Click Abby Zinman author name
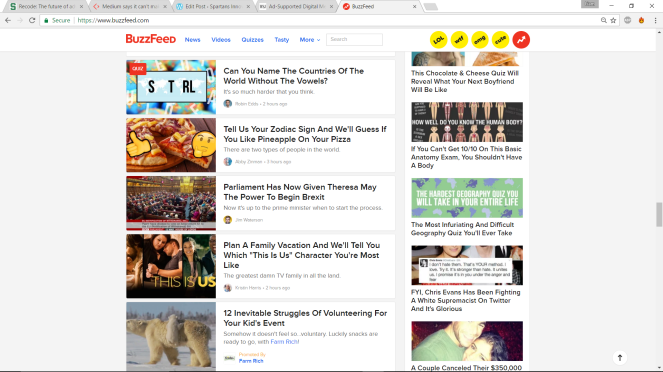 (249, 162)
